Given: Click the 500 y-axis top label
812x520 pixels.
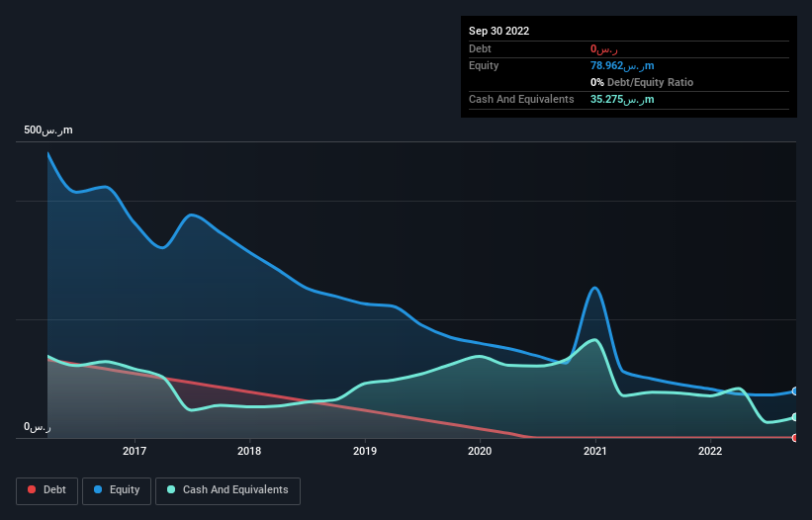Looking at the screenshot, I should (48, 130).
